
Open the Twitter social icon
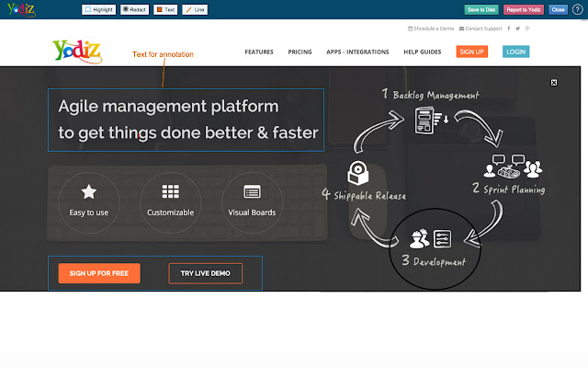[x=518, y=29]
